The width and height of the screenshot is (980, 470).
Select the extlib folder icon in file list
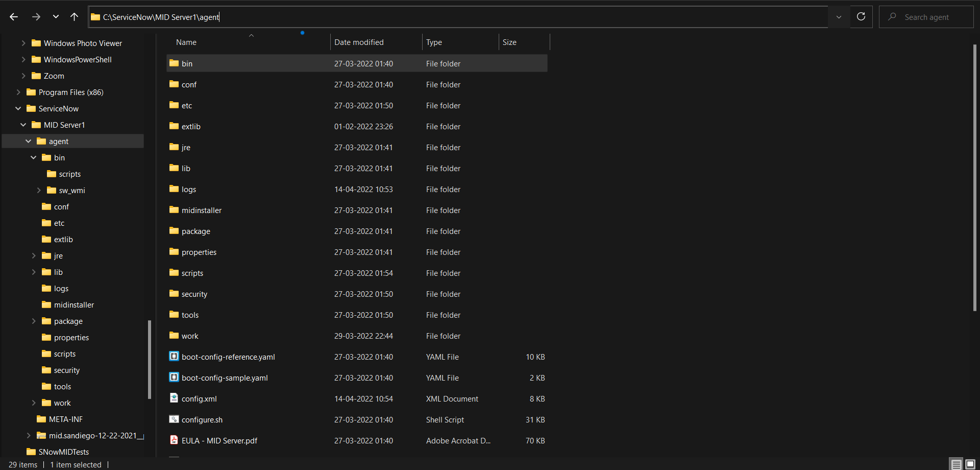pyautogui.click(x=174, y=126)
